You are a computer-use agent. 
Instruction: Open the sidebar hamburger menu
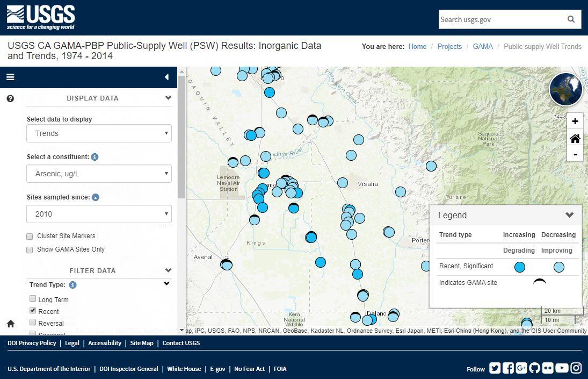pyautogui.click(x=10, y=77)
